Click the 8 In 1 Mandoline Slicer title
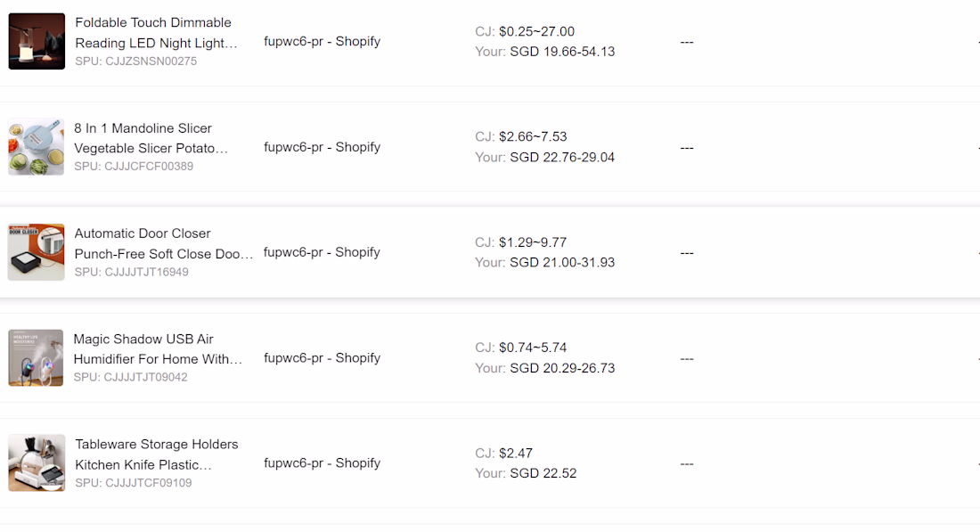Viewport: 980px width, 532px height. (150, 138)
